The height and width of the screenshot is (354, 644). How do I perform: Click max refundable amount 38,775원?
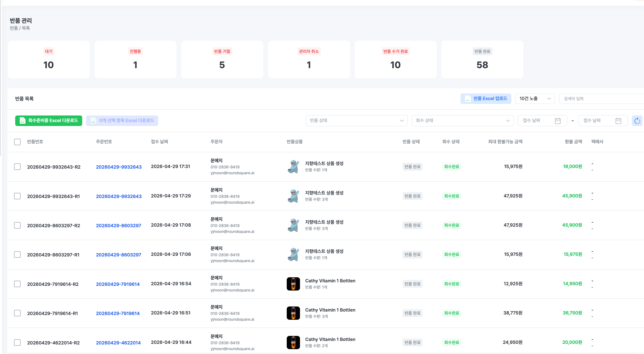[513, 313]
